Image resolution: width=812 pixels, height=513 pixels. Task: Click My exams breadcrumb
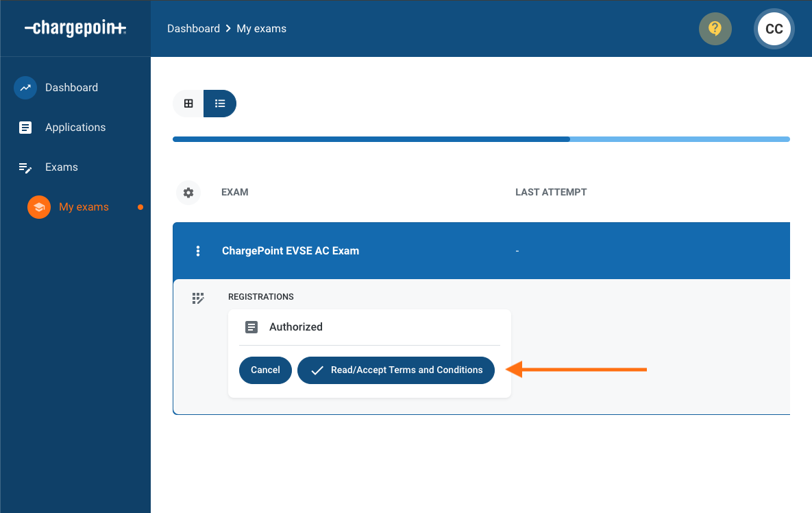coord(262,29)
